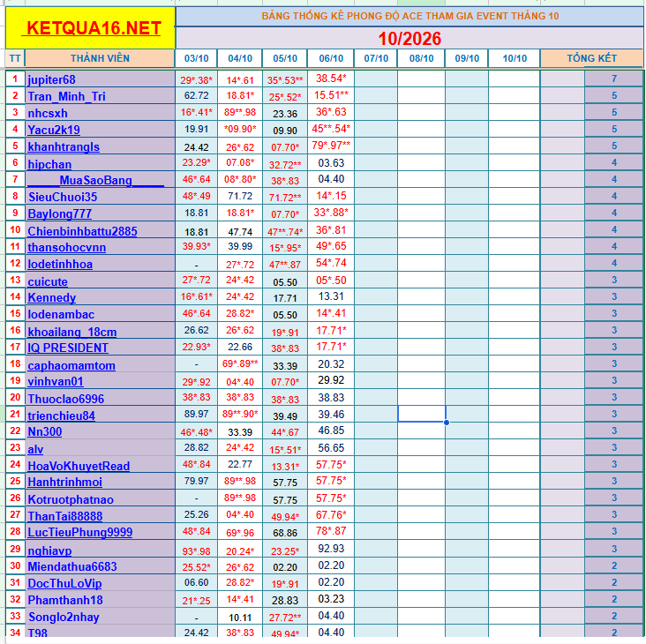The image size is (646, 644).
Task: Open lodetinhhoa member link
Action: coord(60,264)
